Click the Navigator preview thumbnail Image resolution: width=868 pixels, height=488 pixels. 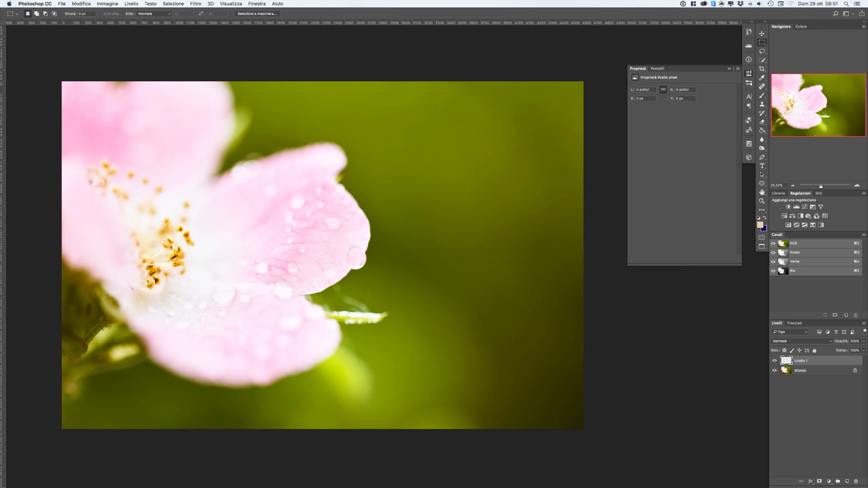[x=818, y=105]
